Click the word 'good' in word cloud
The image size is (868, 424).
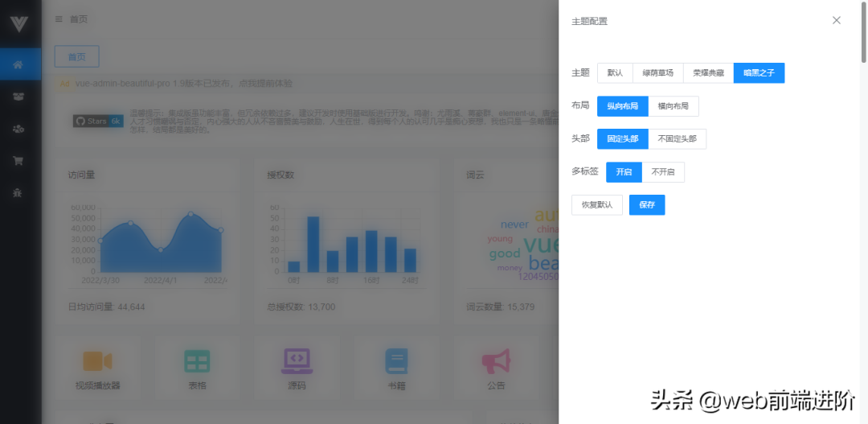(x=505, y=254)
